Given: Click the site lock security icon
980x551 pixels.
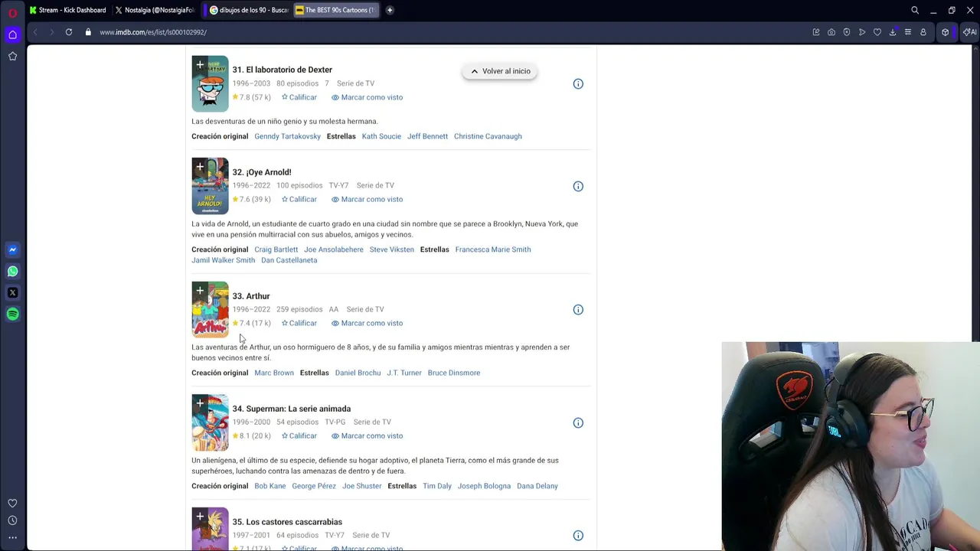Looking at the screenshot, I should click(88, 32).
